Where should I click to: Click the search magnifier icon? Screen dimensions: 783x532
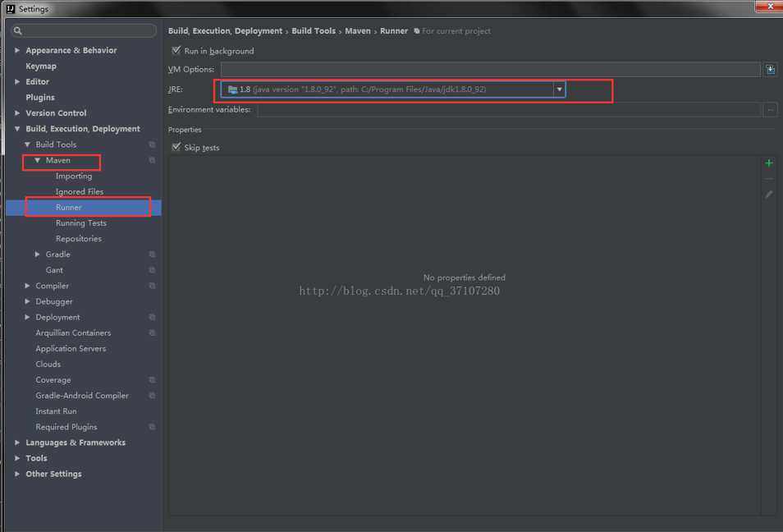click(18, 31)
